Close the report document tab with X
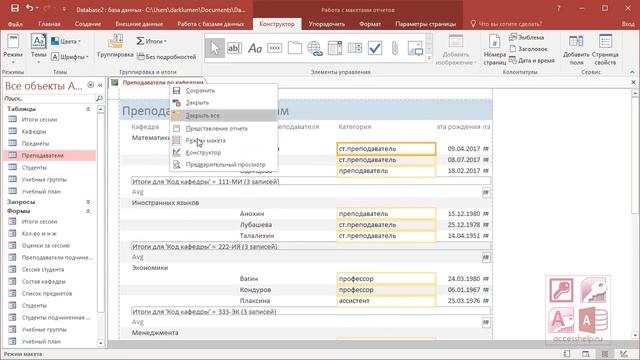Image resolution: width=640 pixels, height=360 pixels. (633, 82)
